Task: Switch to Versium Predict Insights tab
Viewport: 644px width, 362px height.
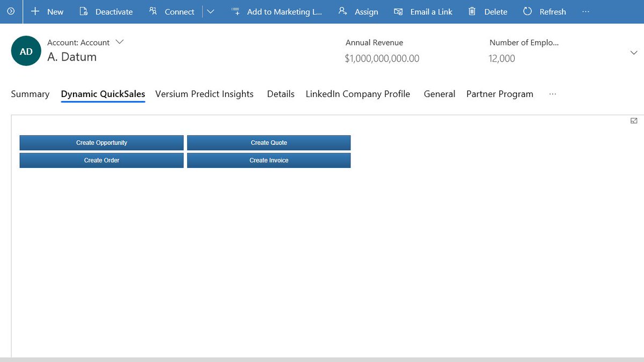Action: tap(204, 94)
